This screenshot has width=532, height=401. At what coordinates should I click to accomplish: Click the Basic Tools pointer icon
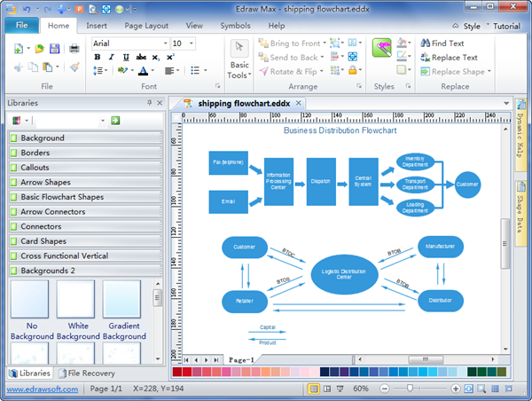point(239,48)
